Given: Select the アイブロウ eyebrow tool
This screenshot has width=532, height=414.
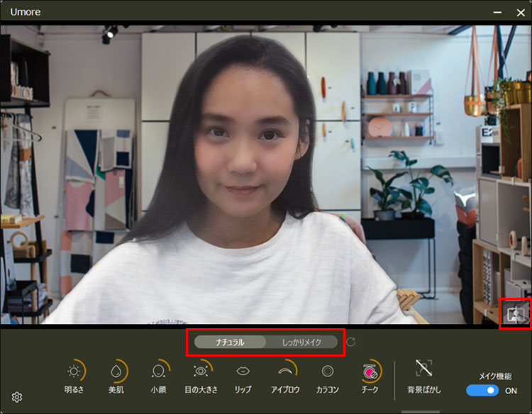Looking at the screenshot, I should pyautogui.click(x=285, y=371).
